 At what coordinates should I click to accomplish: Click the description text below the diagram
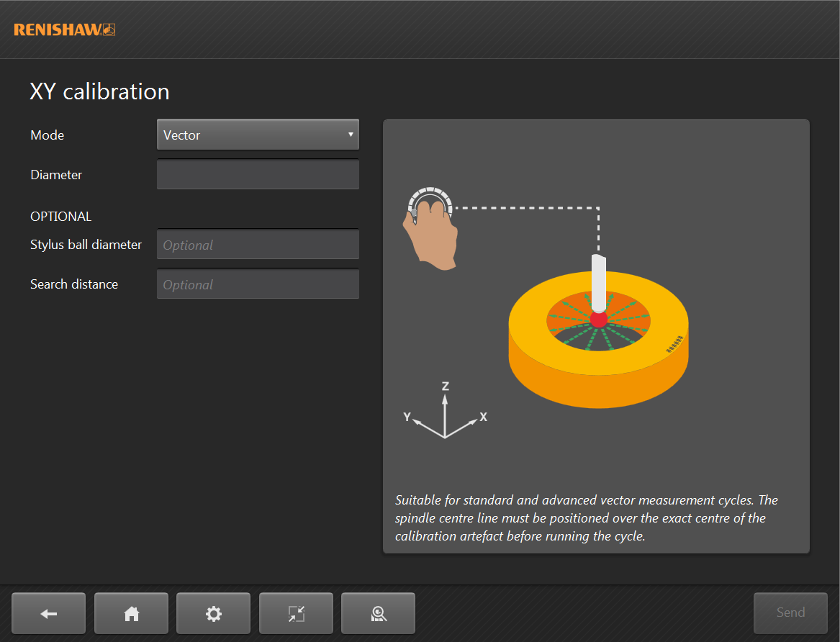tap(587, 518)
